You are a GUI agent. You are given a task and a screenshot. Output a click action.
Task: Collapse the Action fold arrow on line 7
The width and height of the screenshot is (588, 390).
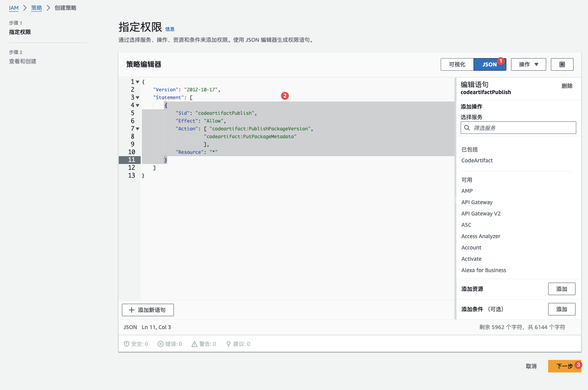click(x=138, y=129)
